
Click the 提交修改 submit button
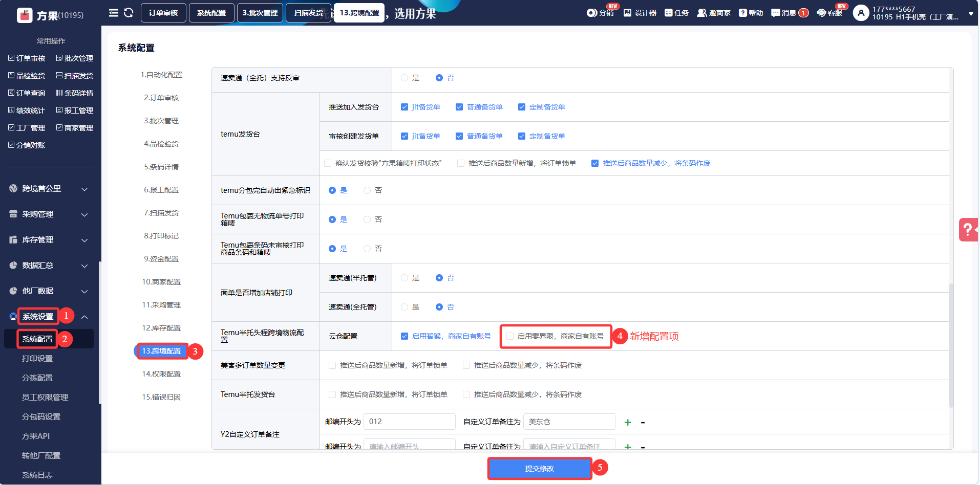(x=539, y=468)
